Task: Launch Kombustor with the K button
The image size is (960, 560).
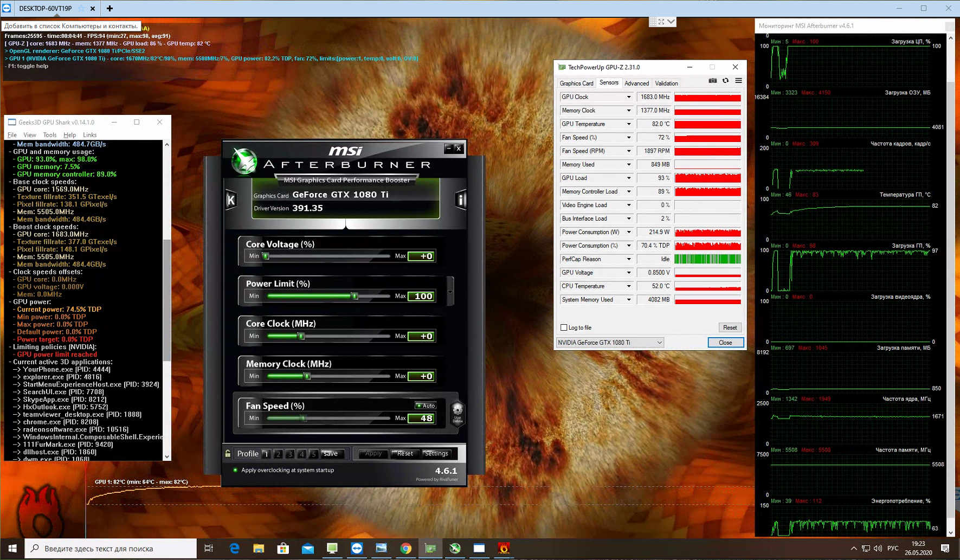Action: pos(231,200)
